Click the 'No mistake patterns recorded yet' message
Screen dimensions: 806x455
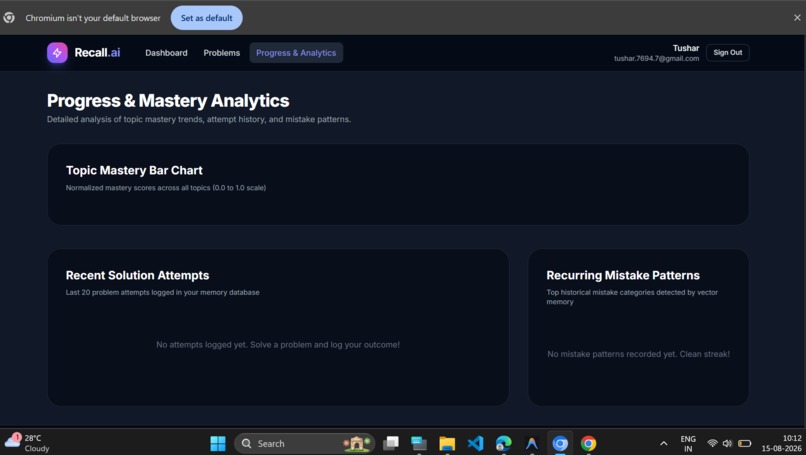(638, 354)
